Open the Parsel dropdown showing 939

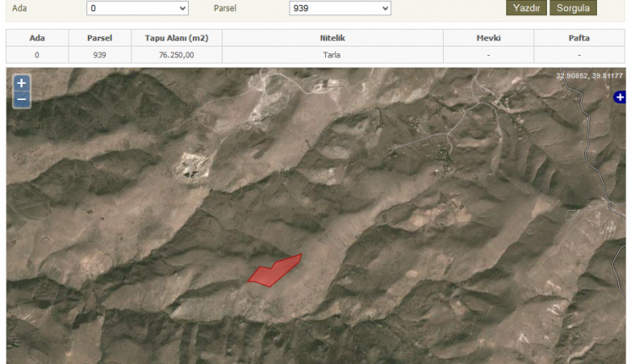pos(340,8)
